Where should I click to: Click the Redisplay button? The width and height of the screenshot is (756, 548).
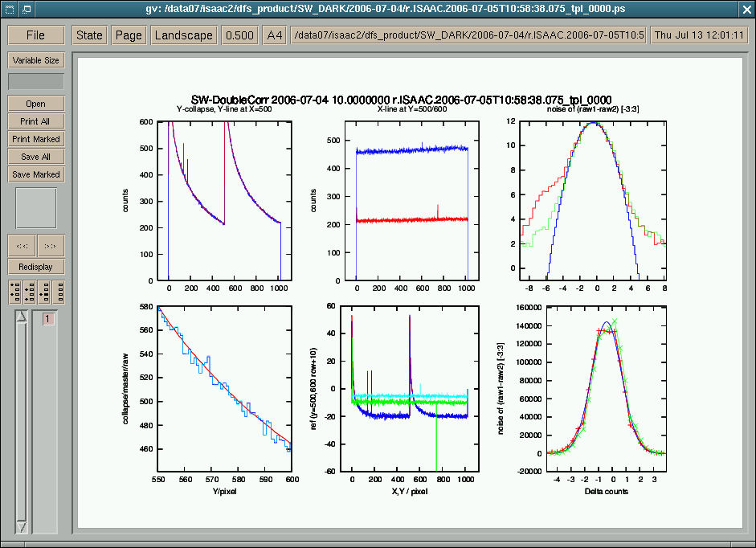[x=35, y=267]
